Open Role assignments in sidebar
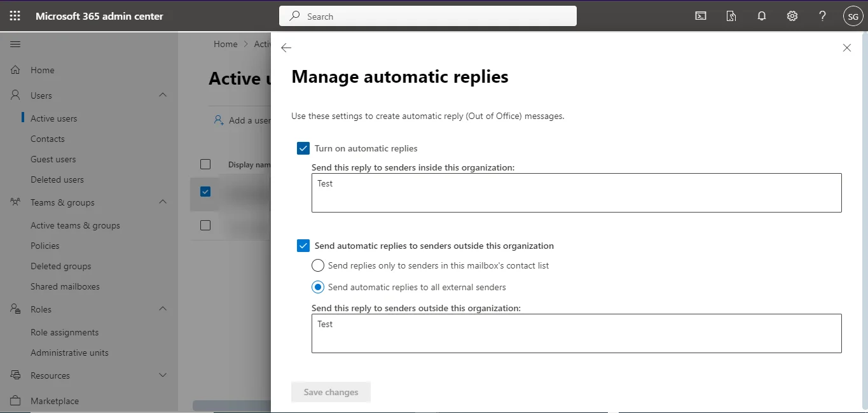This screenshot has width=868, height=413. [65, 332]
